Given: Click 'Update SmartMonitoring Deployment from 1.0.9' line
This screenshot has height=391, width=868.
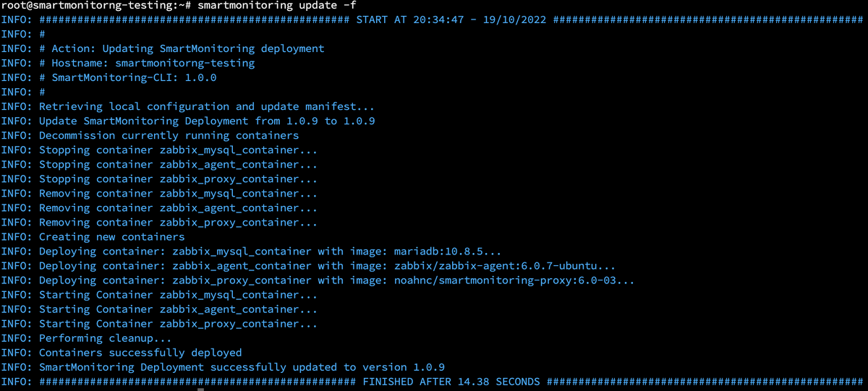Looking at the screenshot, I should coord(207,121).
